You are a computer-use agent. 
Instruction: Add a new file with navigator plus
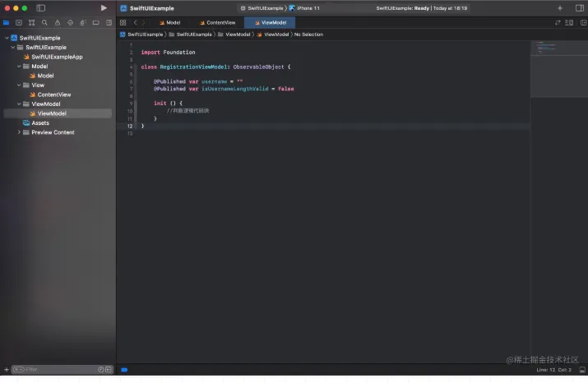tap(7, 370)
